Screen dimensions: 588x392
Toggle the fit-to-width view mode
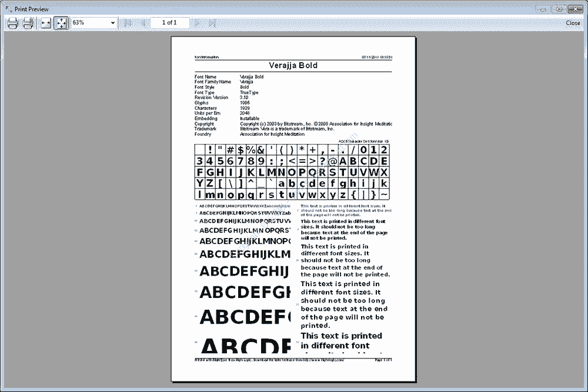pyautogui.click(x=45, y=24)
